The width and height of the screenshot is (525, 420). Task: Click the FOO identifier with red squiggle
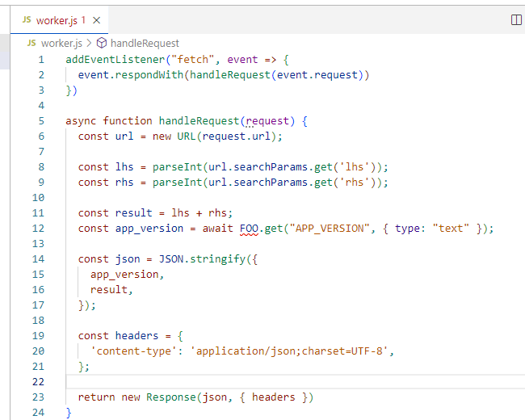pos(249,229)
